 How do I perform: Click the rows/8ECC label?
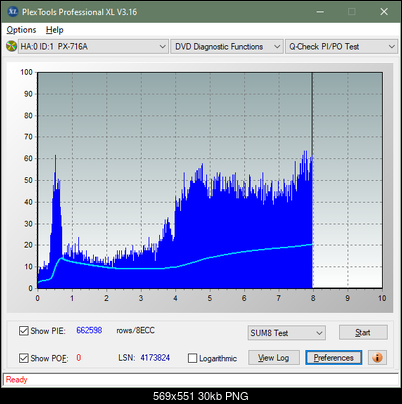pos(135,330)
